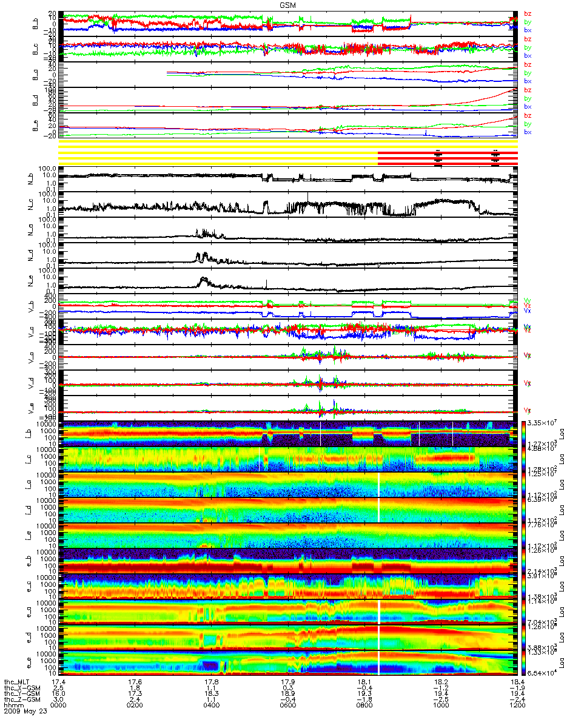Click the bz legend of panel B_e
Image resolution: width=564 pixels, height=728 pixels.
tap(528, 116)
